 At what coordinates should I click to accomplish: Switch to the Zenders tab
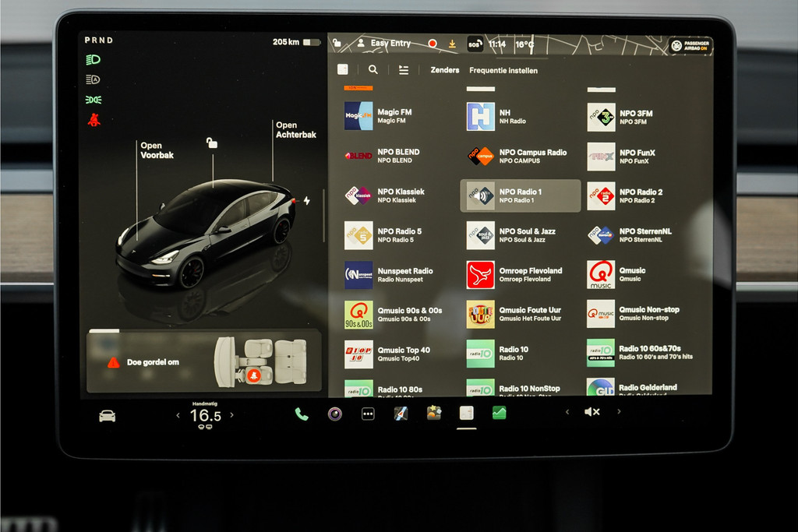[x=444, y=70]
